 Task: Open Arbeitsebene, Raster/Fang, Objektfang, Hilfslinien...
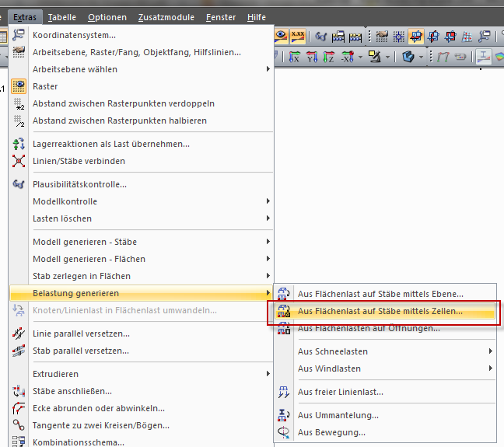pos(142,52)
